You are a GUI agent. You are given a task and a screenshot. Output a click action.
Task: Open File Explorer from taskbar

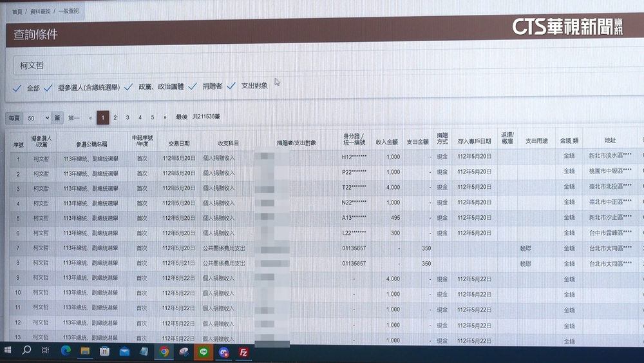click(x=85, y=351)
